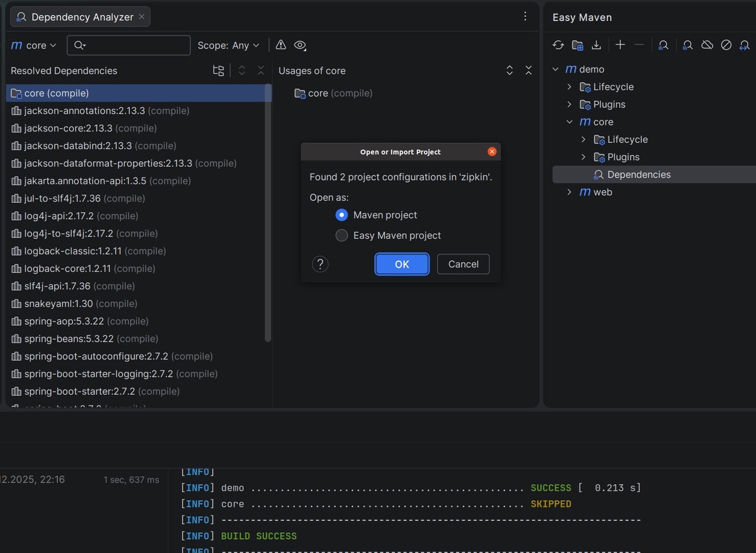Image resolution: width=756 pixels, height=553 pixels.
Task: Select the Maven project radio button
Action: click(x=341, y=215)
